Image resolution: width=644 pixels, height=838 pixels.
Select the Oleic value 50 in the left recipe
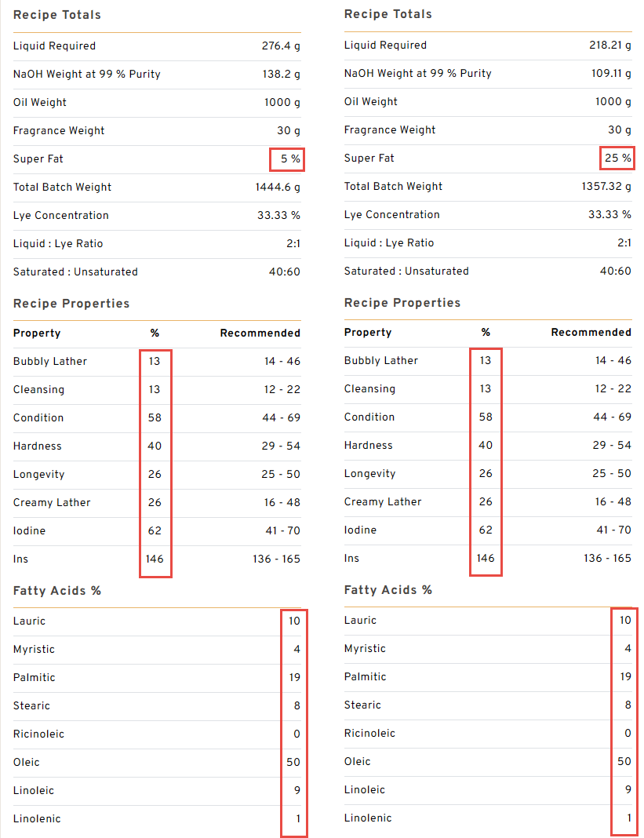click(x=294, y=763)
